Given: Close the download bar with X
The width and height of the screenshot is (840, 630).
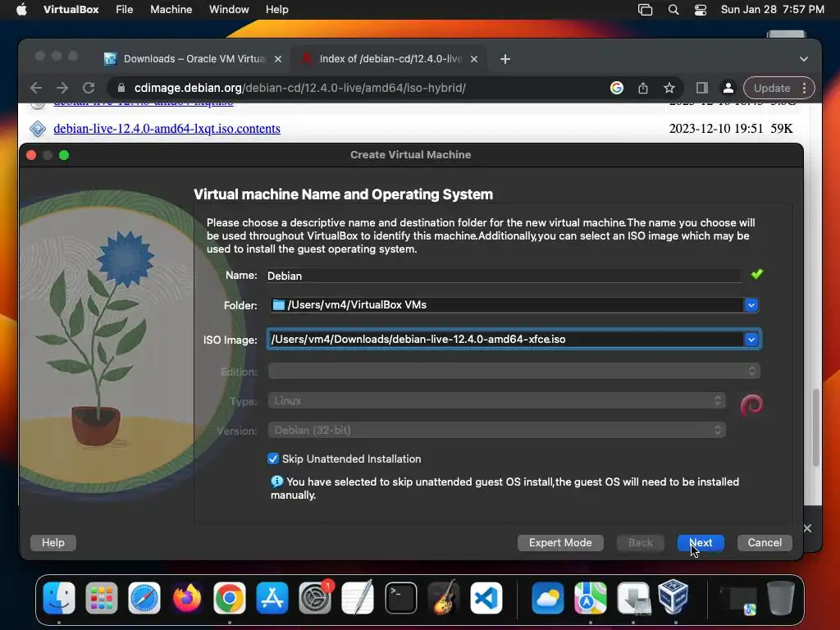Looking at the screenshot, I should [x=807, y=528].
